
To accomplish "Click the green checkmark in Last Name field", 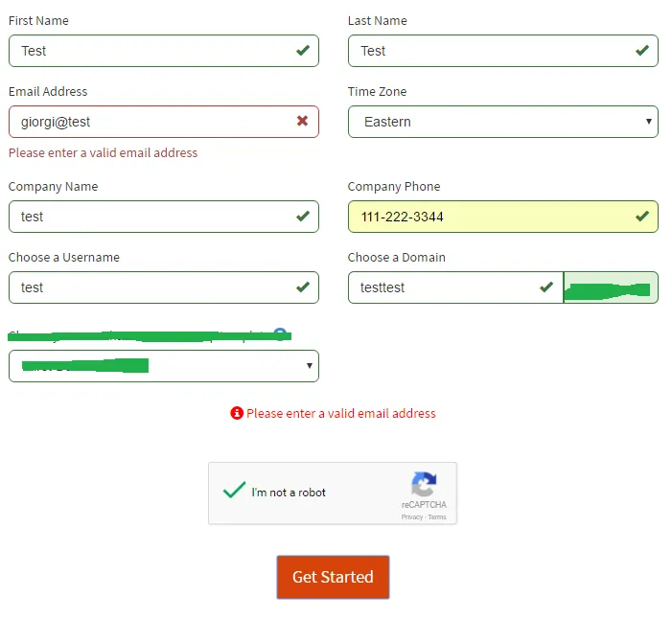I will point(642,50).
